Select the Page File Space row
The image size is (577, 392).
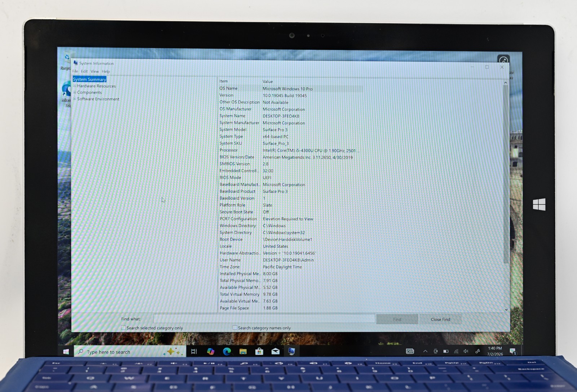[291, 308]
